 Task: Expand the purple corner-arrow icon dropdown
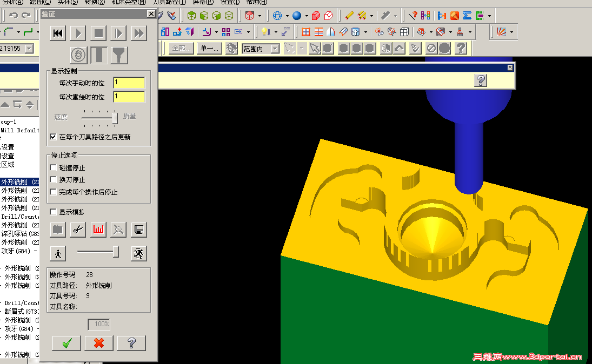click(216, 32)
